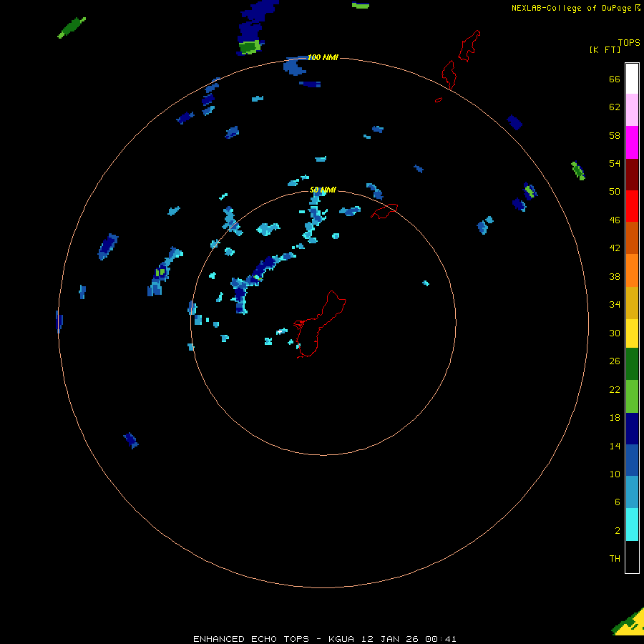The image size is (644, 644).
Task: Click the black TH threshold swatch
Action: [632, 557]
